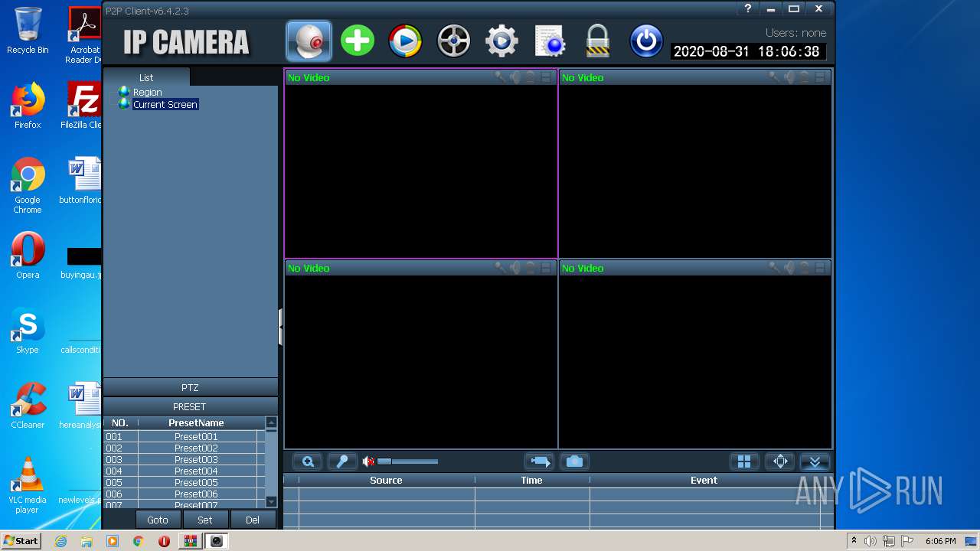The width and height of the screenshot is (980, 551).
Task: Collapse the PRESET panel bar
Action: (190, 407)
